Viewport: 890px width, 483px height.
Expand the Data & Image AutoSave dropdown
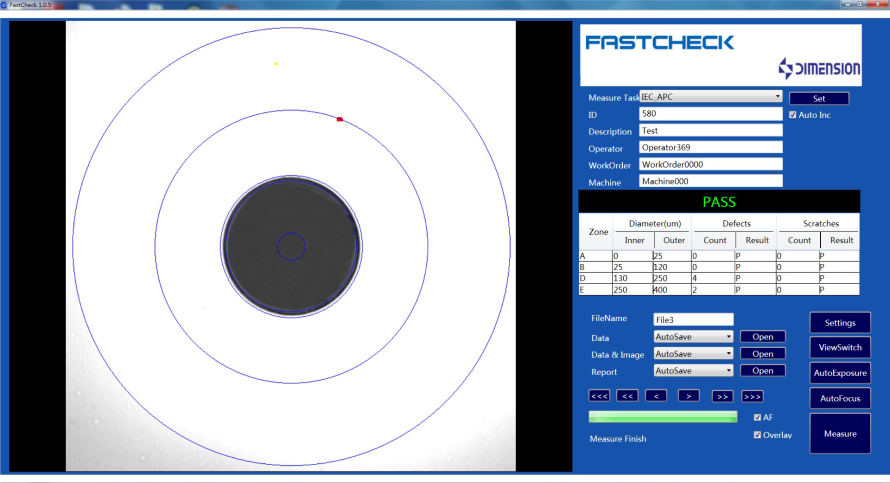coord(693,354)
